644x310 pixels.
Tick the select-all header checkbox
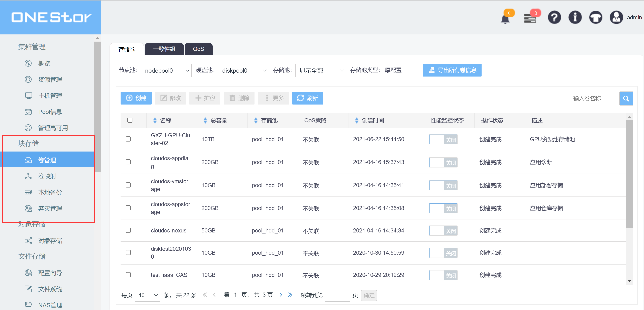point(130,120)
